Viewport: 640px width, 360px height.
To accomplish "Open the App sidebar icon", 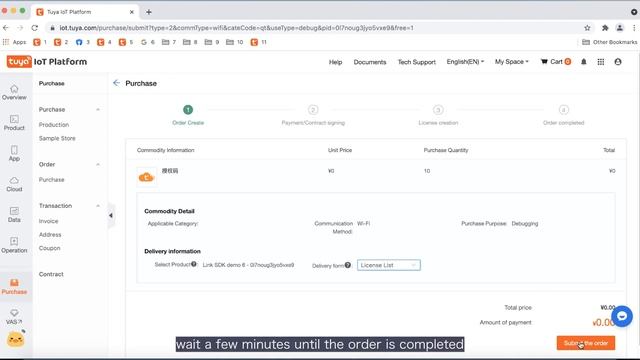I will (x=14, y=153).
